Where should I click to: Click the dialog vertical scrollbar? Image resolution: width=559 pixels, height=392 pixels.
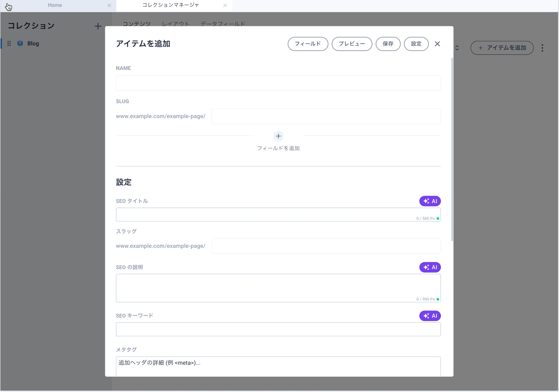coord(452,149)
